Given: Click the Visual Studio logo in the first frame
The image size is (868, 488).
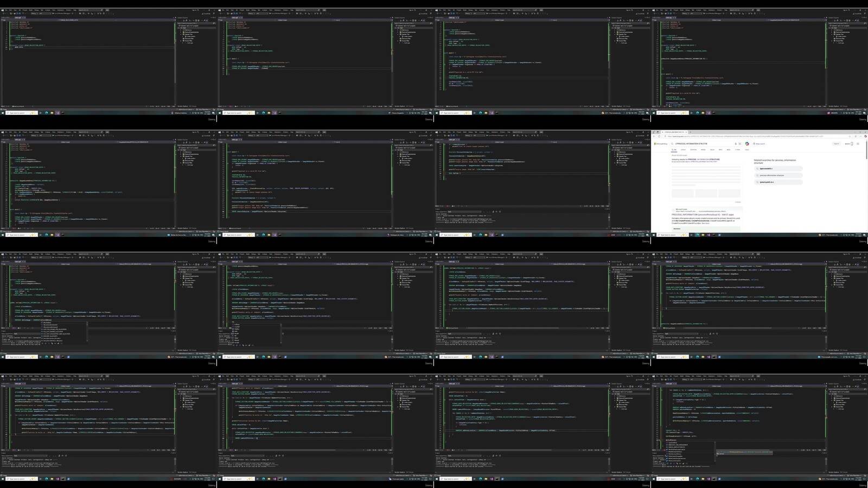Looking at the screenshot, I should [x=2, y=10].
